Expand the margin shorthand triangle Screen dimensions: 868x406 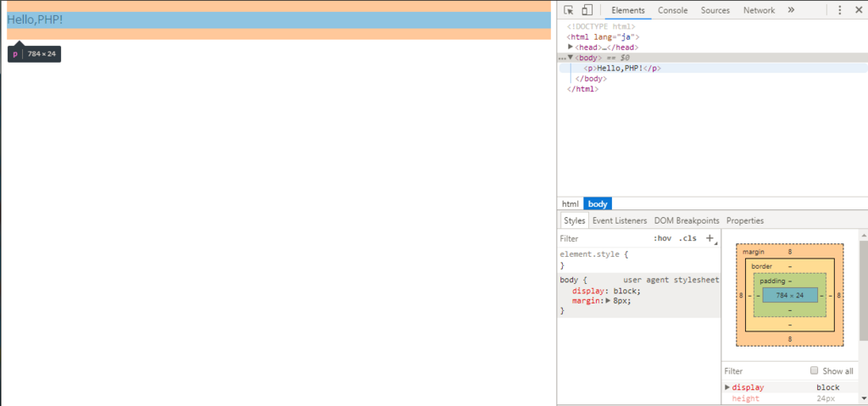(608, 301)
